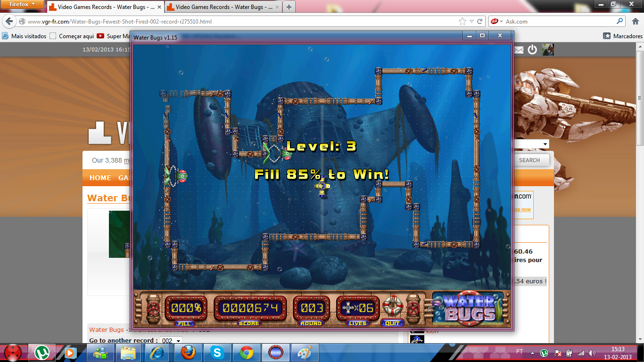This screenshot has width=644, height=362.
Task: Open a new browser tab
Action: [289, 7]
